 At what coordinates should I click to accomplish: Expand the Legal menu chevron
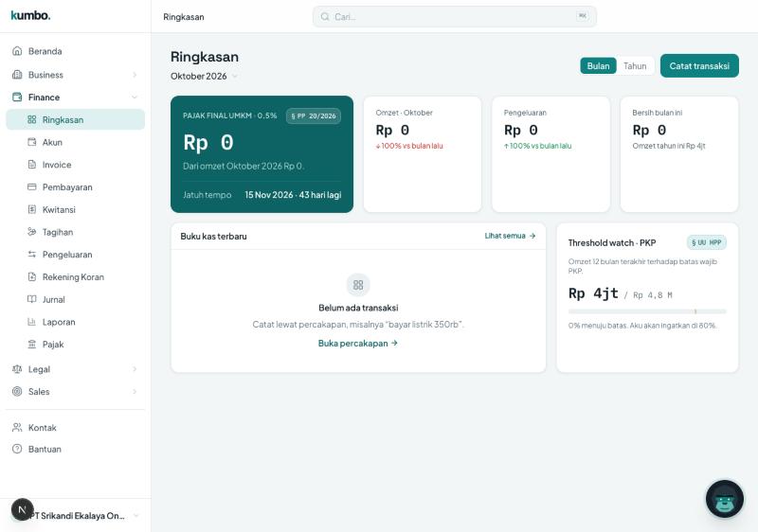[x=135, y=369]
